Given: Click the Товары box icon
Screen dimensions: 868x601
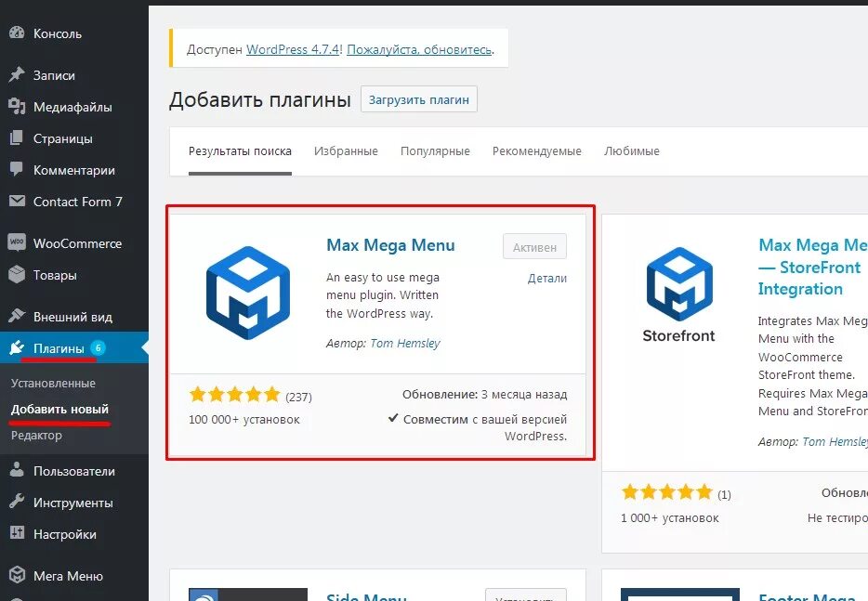Looking at the screenshot, I should tap(17, 274).
